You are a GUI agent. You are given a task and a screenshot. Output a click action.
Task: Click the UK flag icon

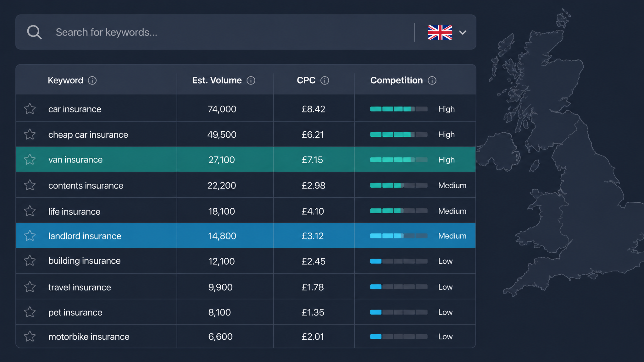[x=440, y=32]
